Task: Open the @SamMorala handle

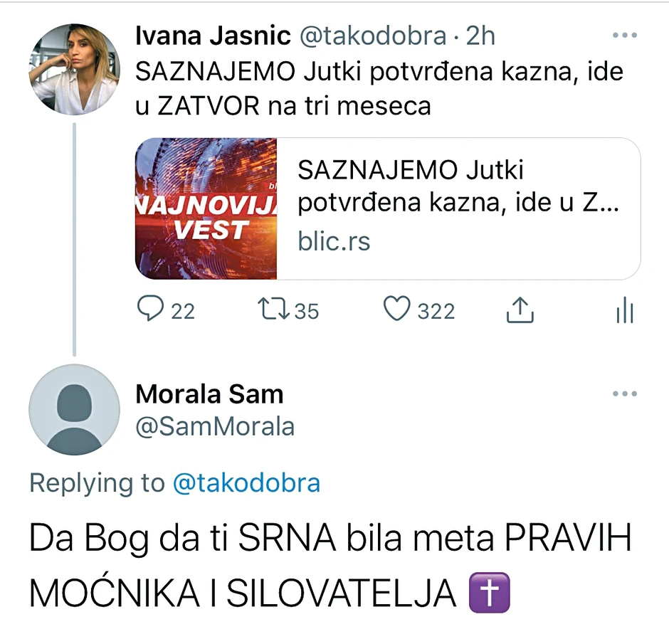Action: [x=215, y=426]
